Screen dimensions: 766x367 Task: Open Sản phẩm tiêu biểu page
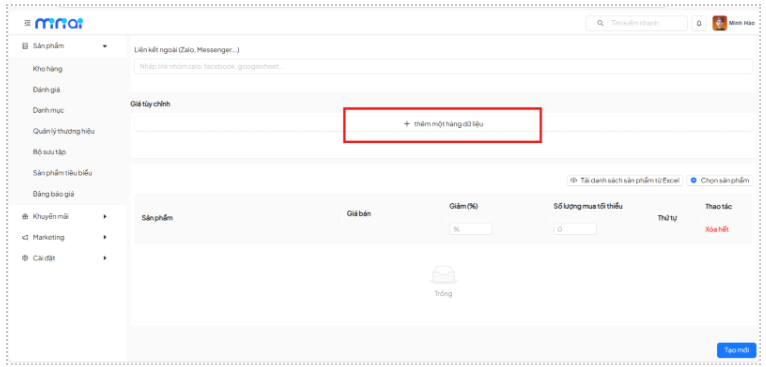63,173
